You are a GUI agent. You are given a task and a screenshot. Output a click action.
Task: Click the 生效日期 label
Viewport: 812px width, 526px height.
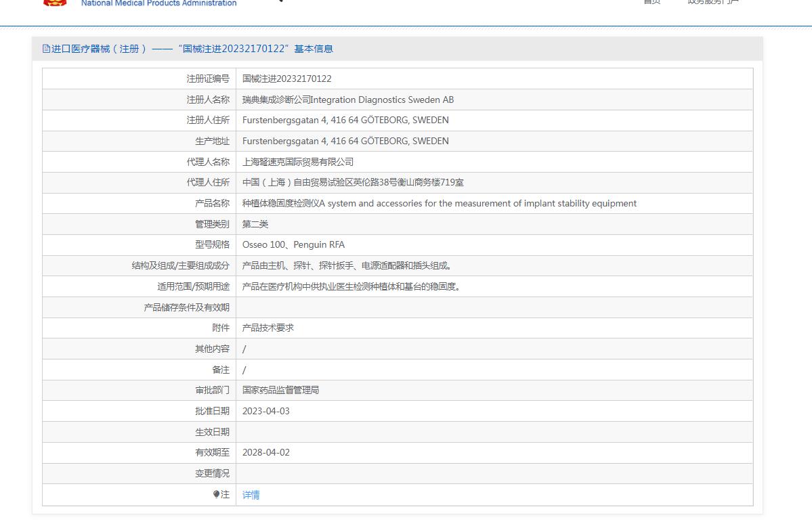coord(213,432)
